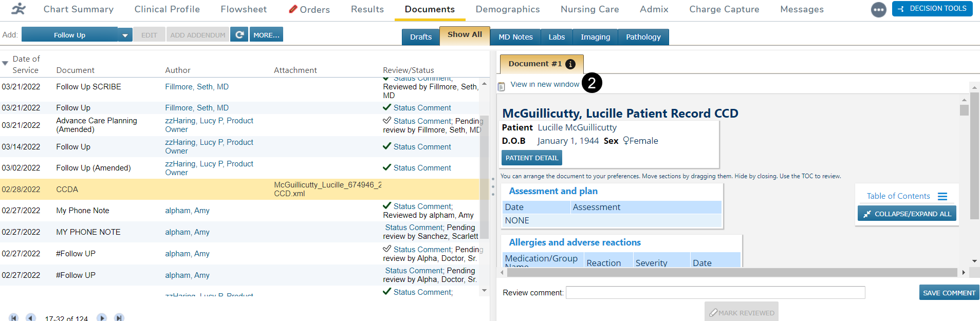Go to the first page of documents

(x=14, y=318)
